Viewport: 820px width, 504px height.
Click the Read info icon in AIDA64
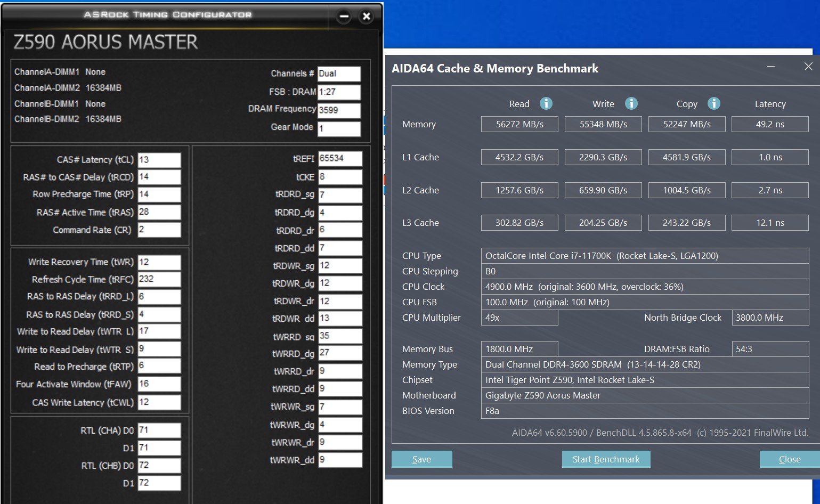[x=546, y=103]
